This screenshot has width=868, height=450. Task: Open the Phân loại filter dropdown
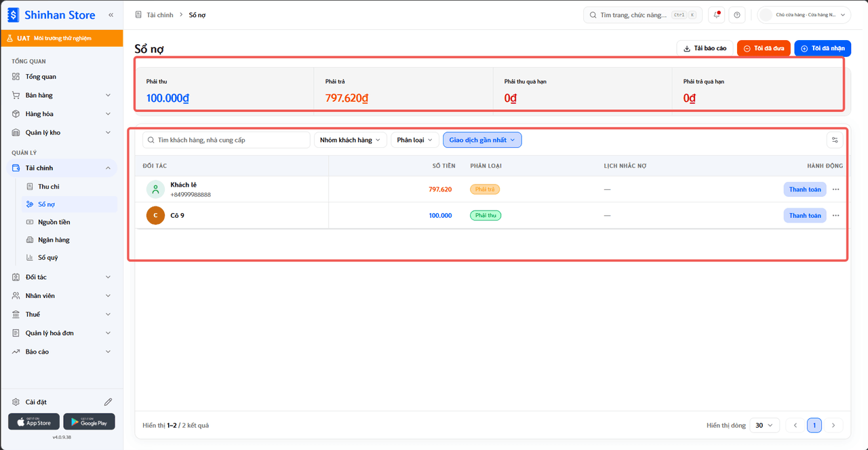click(x=415, y=140)
